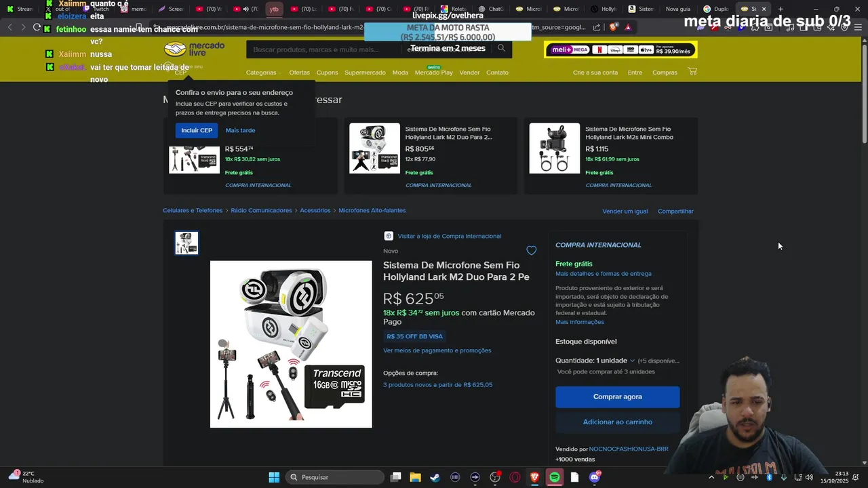Open breadcrumb Celulares e Telefones
Screen dimensions: 868x488
(193, 210)
